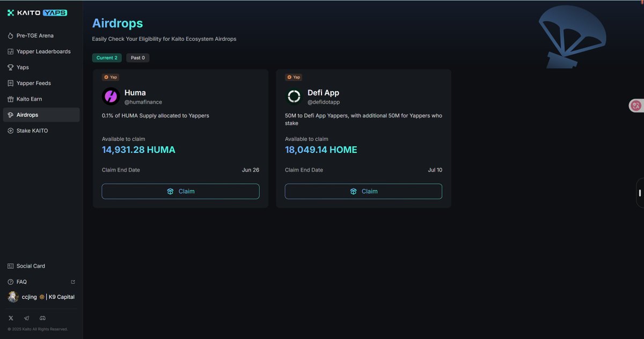Click the Airdrops parachute sidebar icon
This screenshot has width=644, height=339.
point(11,115)
